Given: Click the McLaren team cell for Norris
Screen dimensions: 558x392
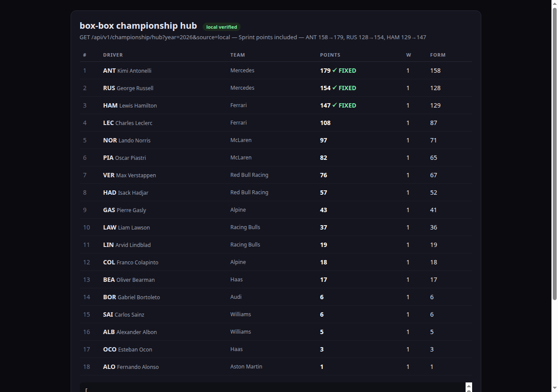Looking at the screenshot, I should 241,140.
